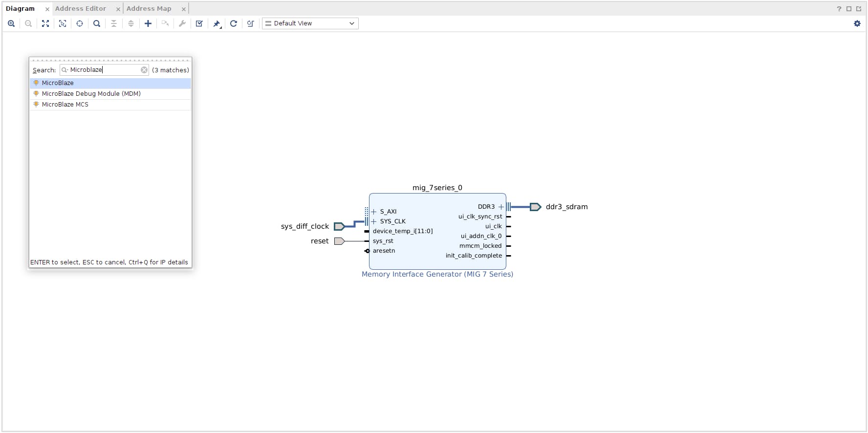
Task: Click the Zoom In toolbar icon
Action: pyautogui.click(x=11, y=23)
